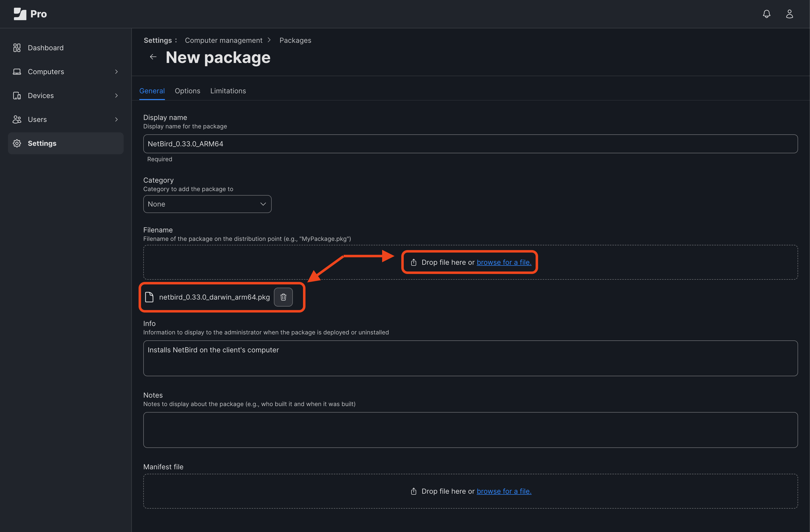Switch to the Limitations tab
This screenshot has height=532, width=810.
pyautogui.click(x=228, y=91)
